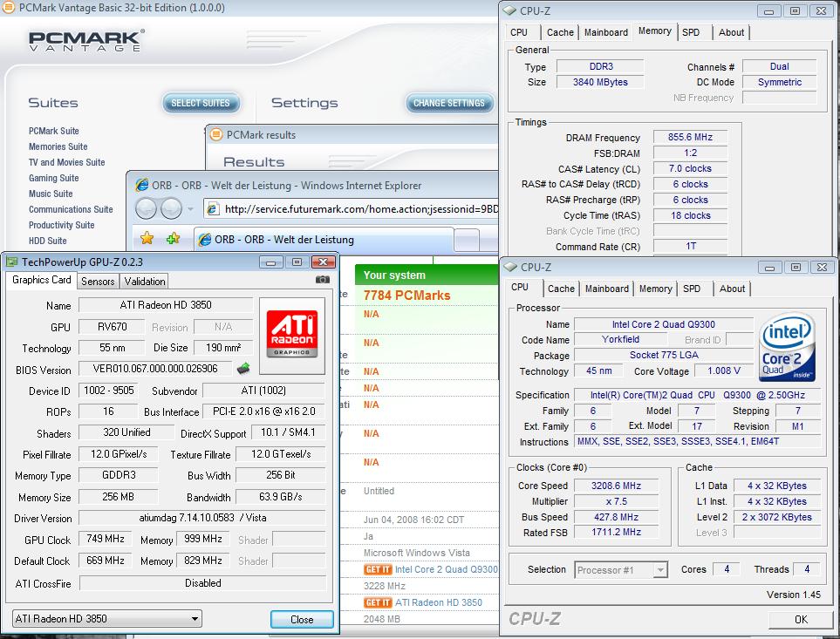The image size is (840, 639).
Task: Select HDD Suite in the suites list
Action: tap(48, 241)
